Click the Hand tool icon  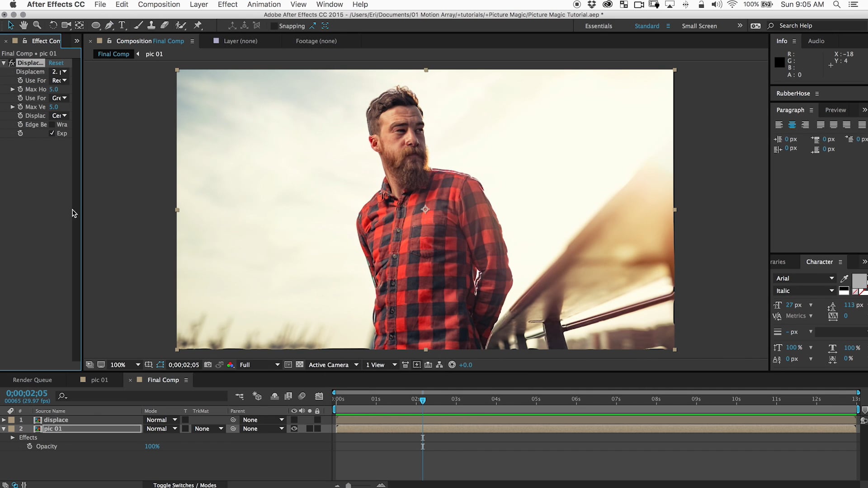[24, 25]
